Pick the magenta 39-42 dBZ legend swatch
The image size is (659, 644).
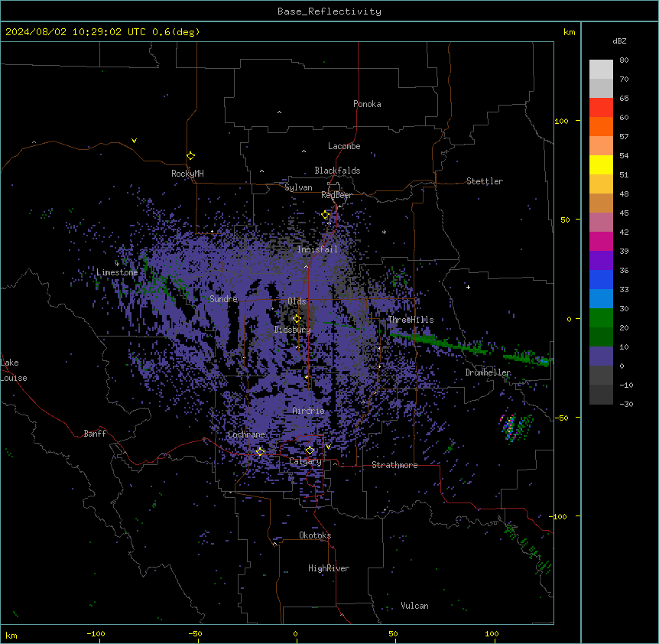pos(601,242)
